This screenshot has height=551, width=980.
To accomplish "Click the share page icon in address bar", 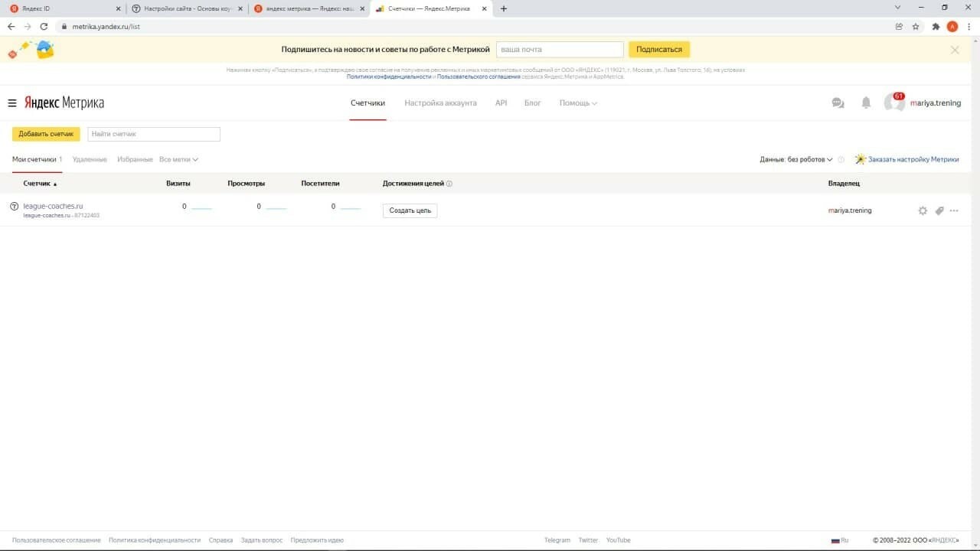I will [x=899, y=26].
